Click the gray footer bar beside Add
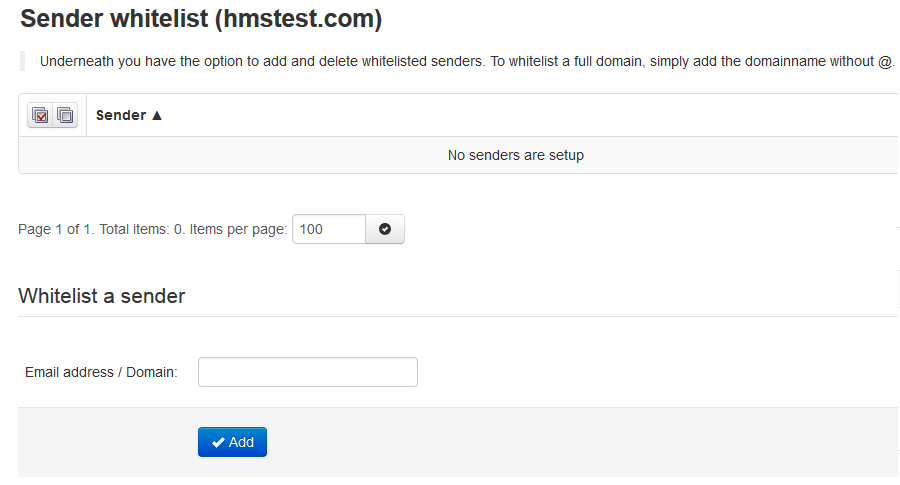The image size is (900, 485). click(x=574, y=442)
